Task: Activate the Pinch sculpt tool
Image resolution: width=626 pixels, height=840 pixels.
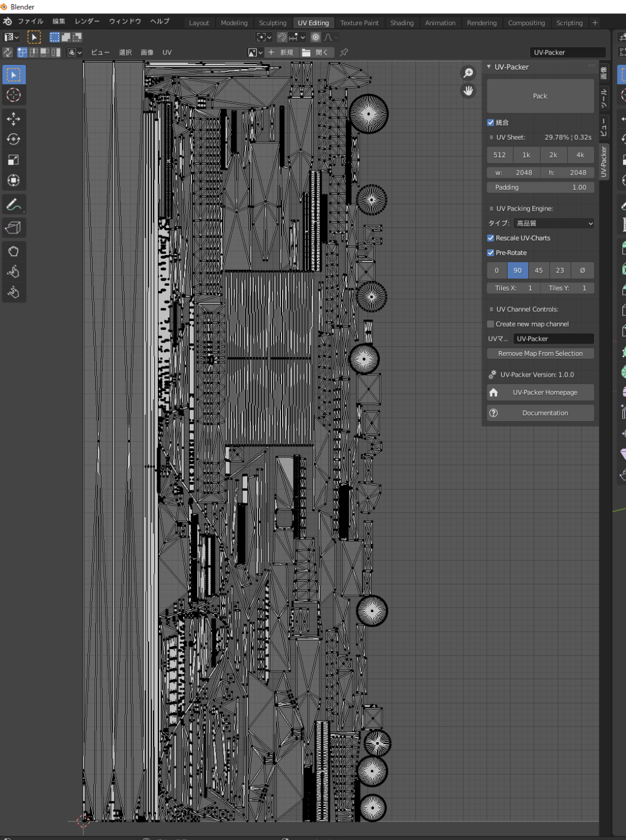Action: click(x=14, y=293)
